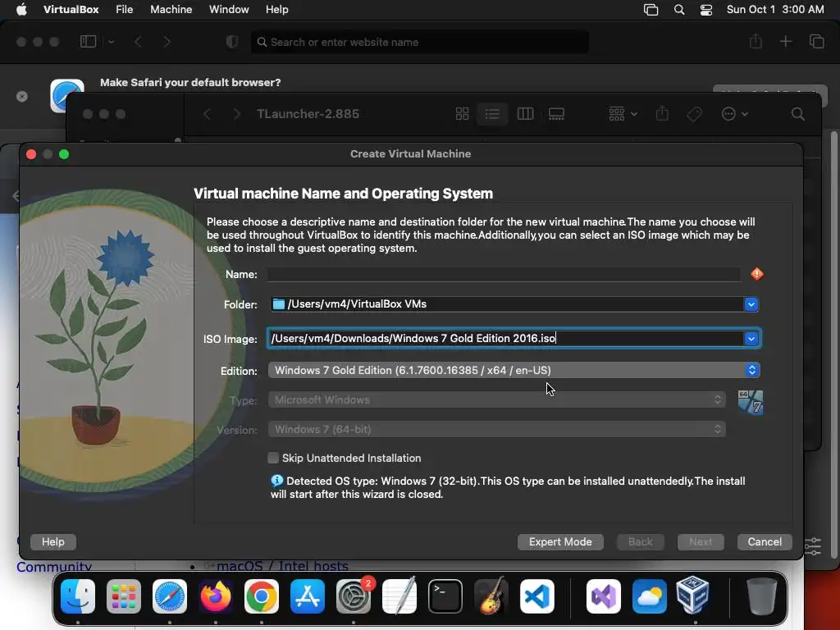Image resolution: width=840 pixels, height=630 pixels.
Task: Open Launchpad from the Dock
Action: pos(124,596)
